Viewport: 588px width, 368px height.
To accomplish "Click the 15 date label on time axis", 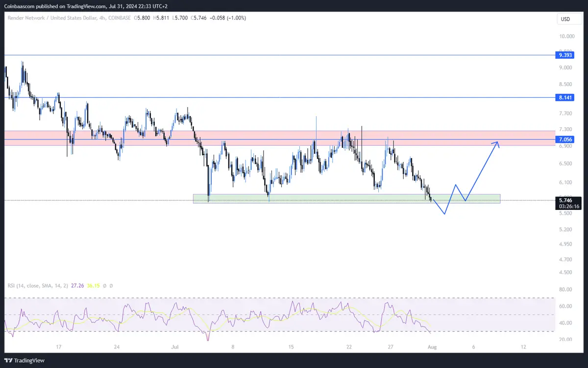I will coord(291,347).
